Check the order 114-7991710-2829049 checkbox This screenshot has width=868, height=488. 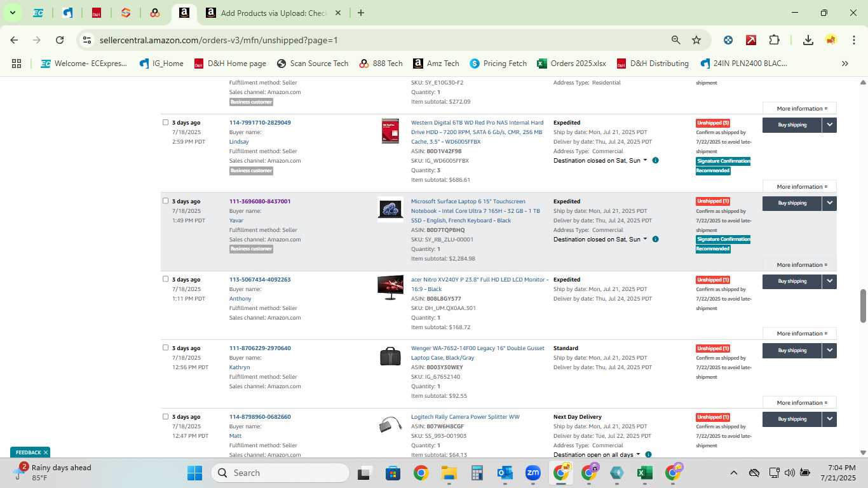point(165,122)
